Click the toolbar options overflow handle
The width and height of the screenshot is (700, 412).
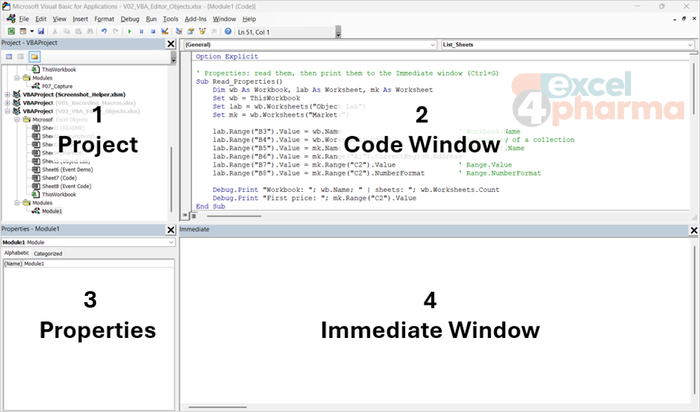pos(338,32)
